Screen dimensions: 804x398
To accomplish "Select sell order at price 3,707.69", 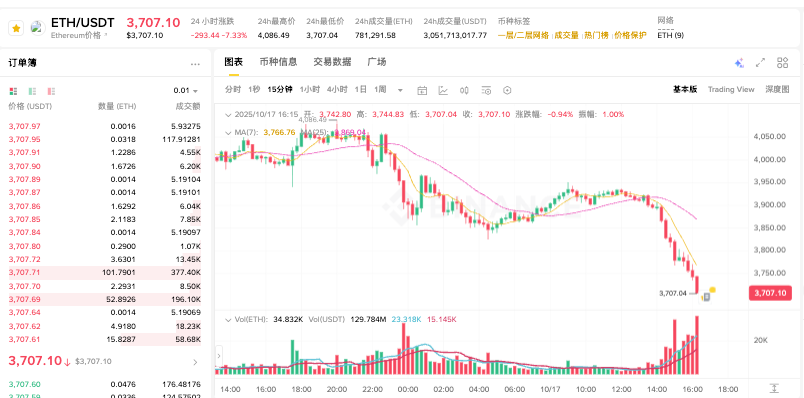I will click(105, 299).
